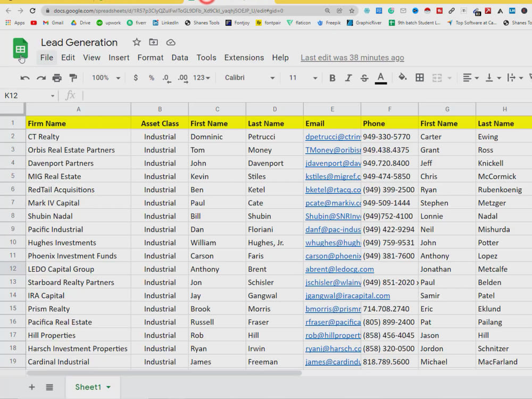Click the merge cells icon
This screenshot has height=399, width=532.
[437, 78]
